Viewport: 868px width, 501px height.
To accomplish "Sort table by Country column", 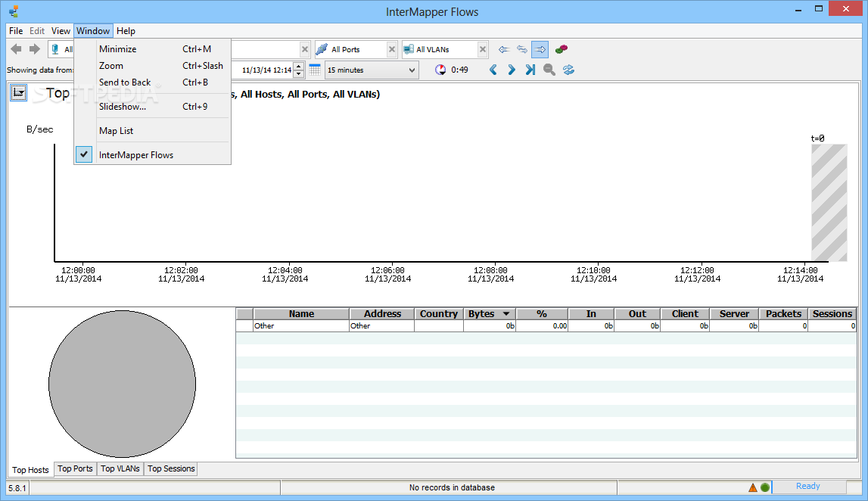I will click(x=439, y=314).
